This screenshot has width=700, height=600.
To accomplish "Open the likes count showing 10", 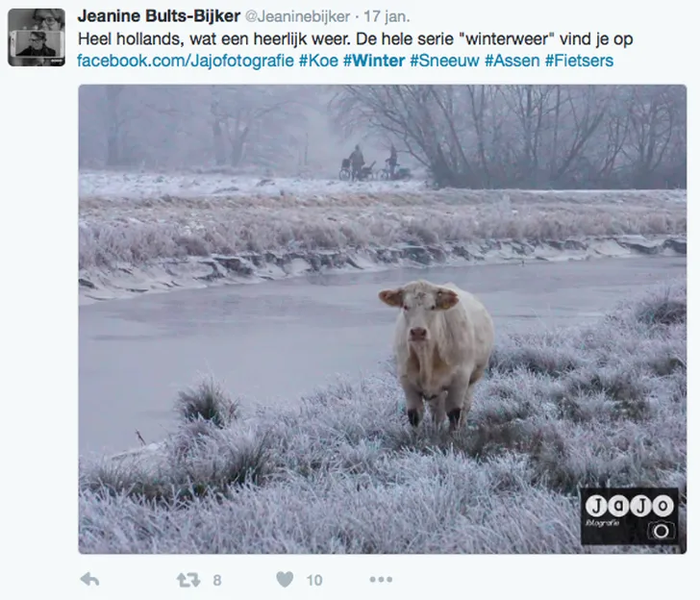I will tap(314, 580).
